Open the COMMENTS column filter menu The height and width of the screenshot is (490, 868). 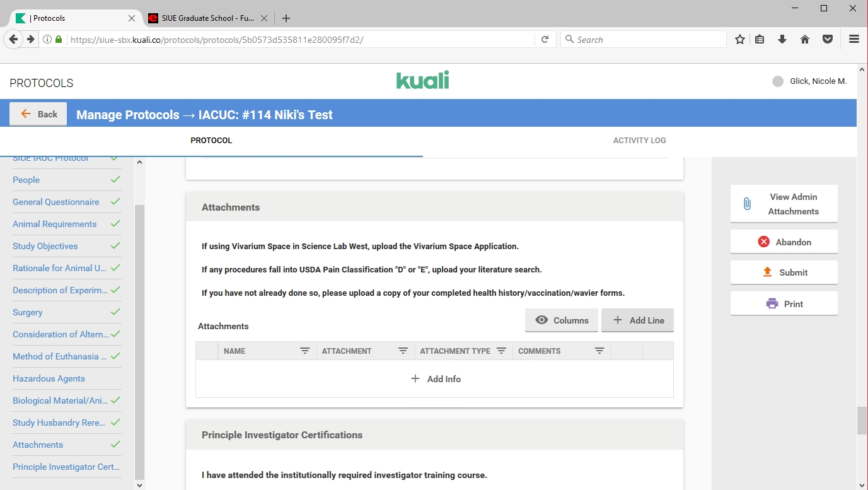click(599, 351)
